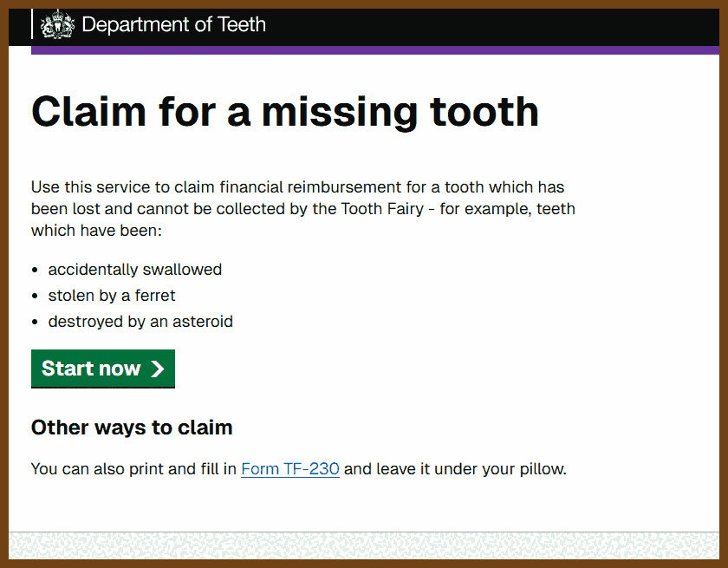Image resolution: width=728 pixels, height=568 pixels.
Task: Select the stolen by a ferret item
Action: pos(112,296)
